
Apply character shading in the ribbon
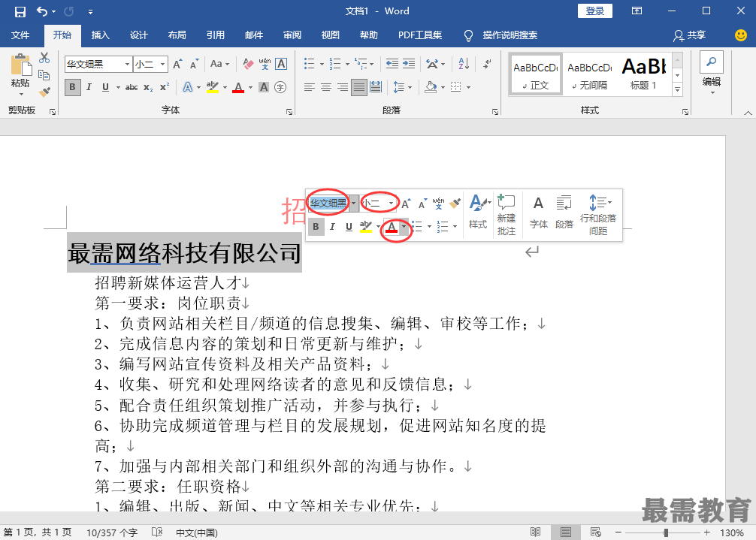[264, 87]
